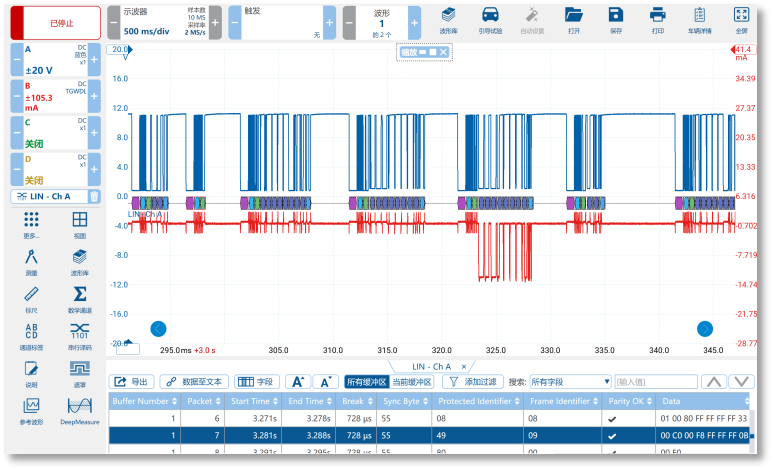
Task: Print the waveform using 打印 icon
Action: 657,20
